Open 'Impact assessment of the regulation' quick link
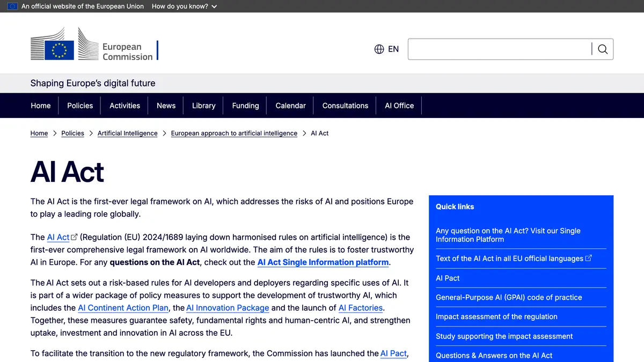Viewport: 644px width, 362px height. click(x=496, y=316)
